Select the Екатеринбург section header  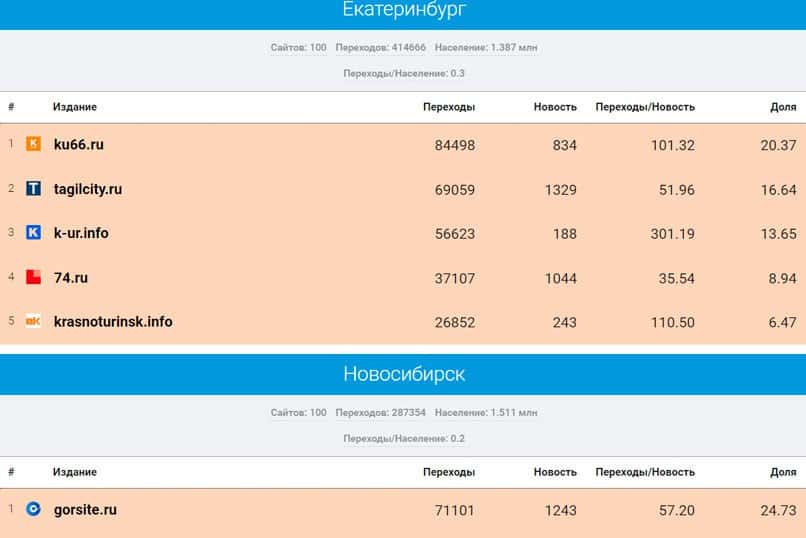pos(403,10)
